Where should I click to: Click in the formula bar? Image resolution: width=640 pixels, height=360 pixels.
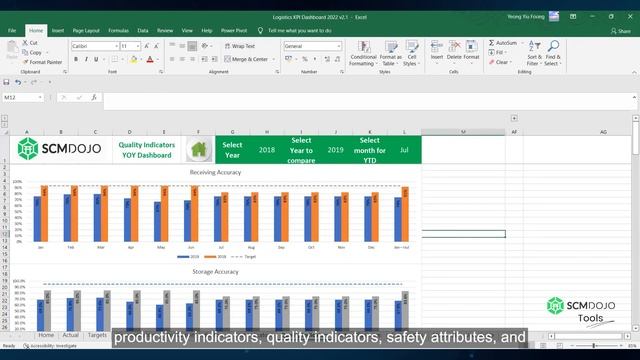click(x=367, y=101)
